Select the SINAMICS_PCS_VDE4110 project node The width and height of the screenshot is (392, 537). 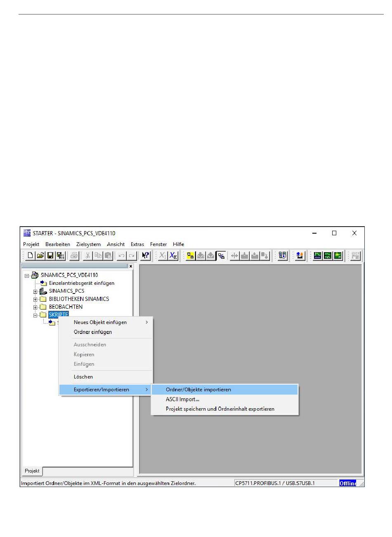[69, 275]
